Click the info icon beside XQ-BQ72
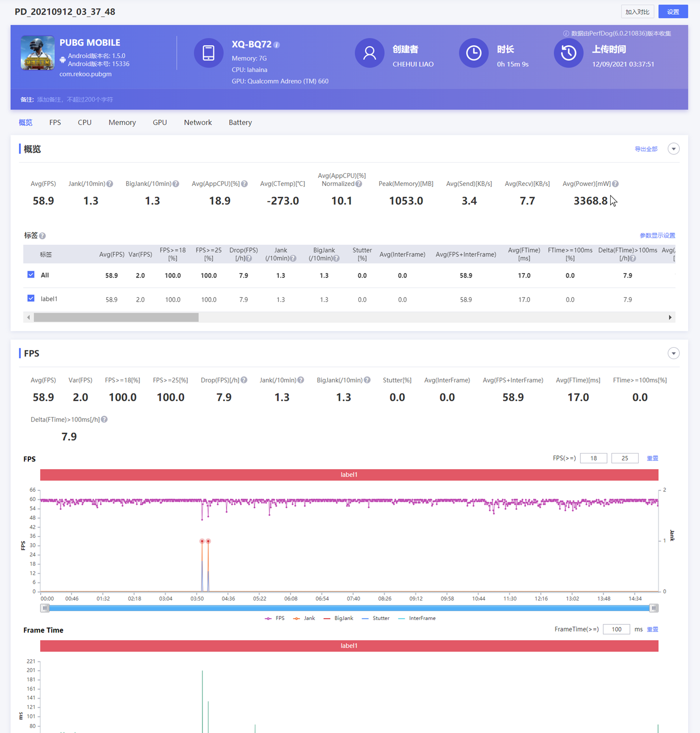This screenshot has width=700, height=733. pos(277,45)
